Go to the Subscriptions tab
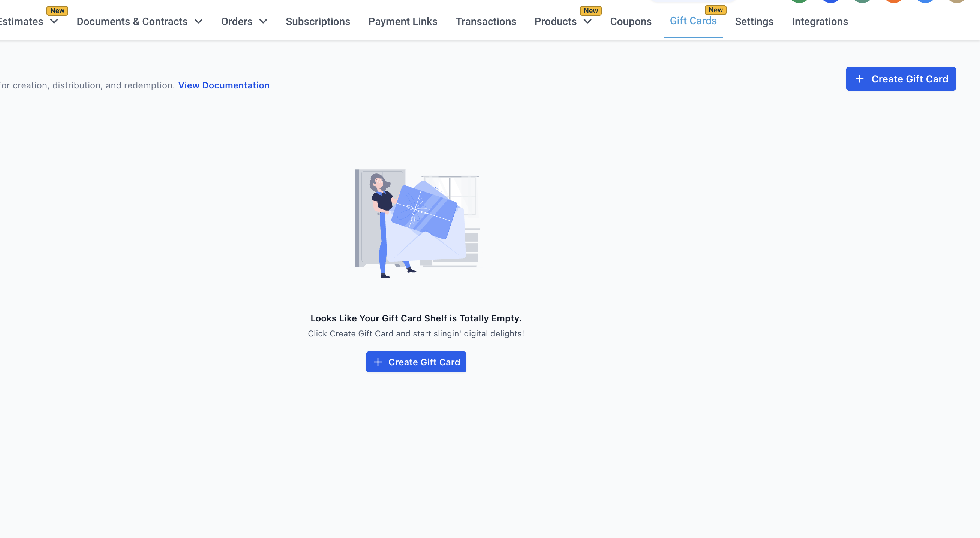The width and height of the screenshot is (980, 538). [x=318, y=22]
